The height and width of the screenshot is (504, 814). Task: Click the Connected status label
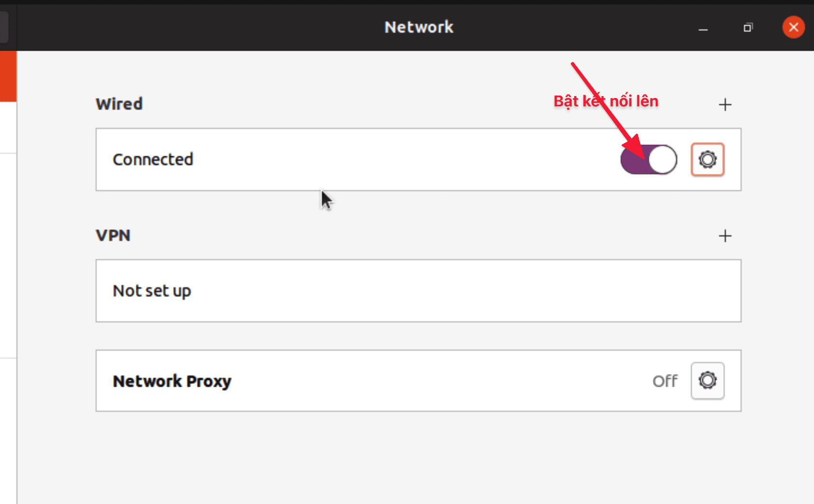click(x=153, y=159)
